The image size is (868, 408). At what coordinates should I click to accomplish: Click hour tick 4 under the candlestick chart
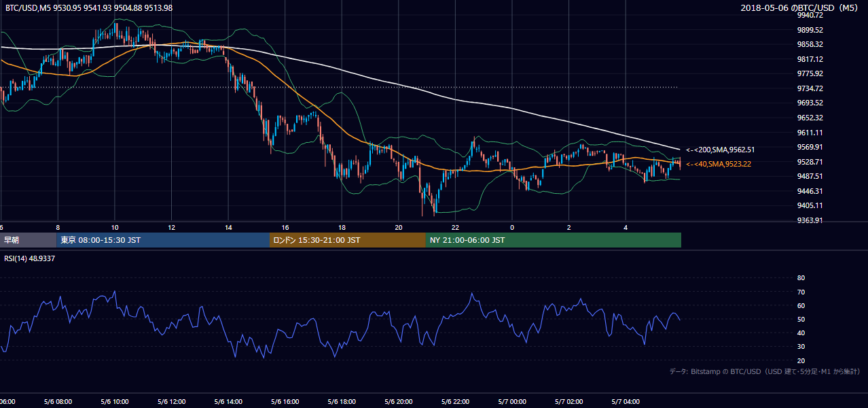point(626,228)
